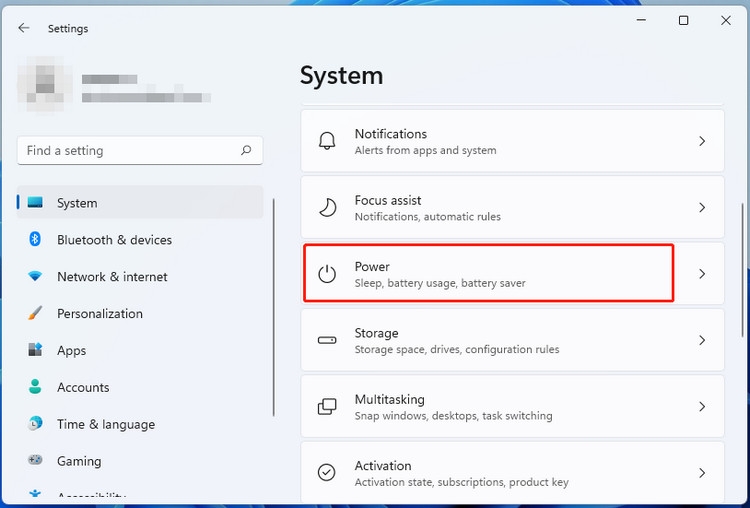
Task: Click the sidebar vertical scrollbar
Action: [274, 308]
